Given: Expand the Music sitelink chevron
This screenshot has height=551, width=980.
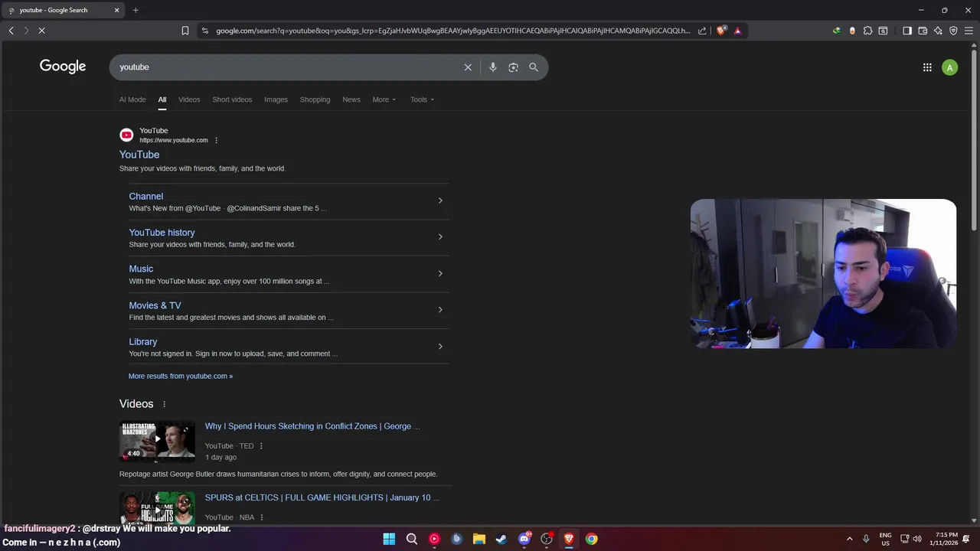Looking at the screenshot, I should [440, 273].
